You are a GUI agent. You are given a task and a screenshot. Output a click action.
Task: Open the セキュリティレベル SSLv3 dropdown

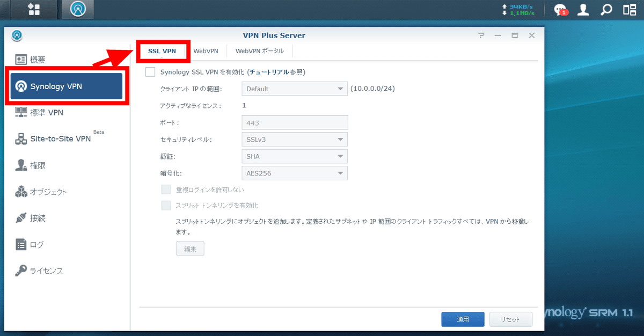[294, 140]
